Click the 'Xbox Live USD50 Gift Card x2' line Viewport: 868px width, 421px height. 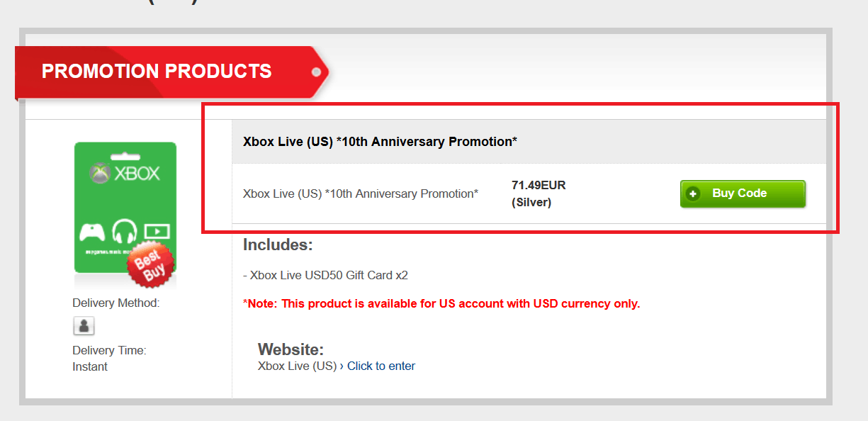[x=325, y=275]
